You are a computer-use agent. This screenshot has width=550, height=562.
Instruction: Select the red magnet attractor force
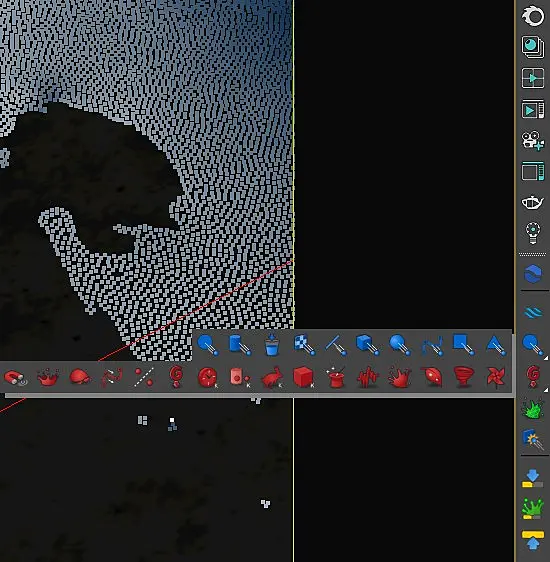tap(15, 378)
